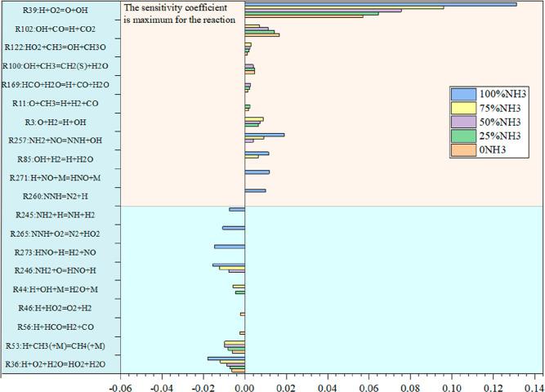Screen dimensions: 545x392
Task: Click the R257:NH2+NO=NNH+OH label
Action: point(59,140)
